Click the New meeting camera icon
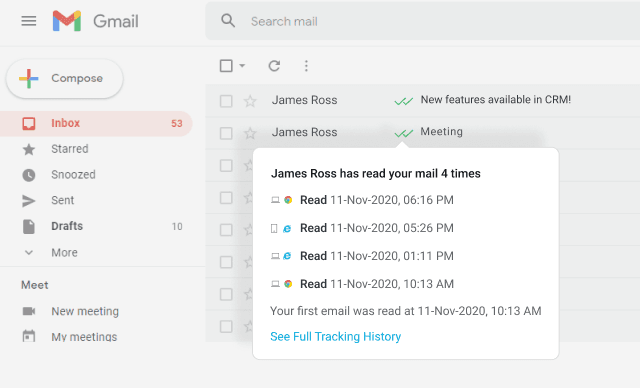The image size is (640, 388). [x=29, y=311]
